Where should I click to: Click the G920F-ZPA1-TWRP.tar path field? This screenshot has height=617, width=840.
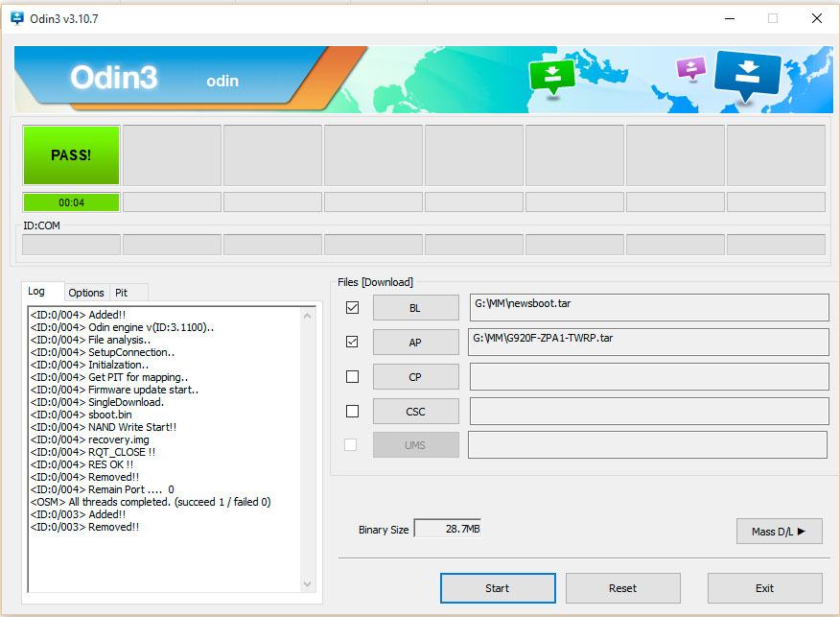(x=648, y=342)
